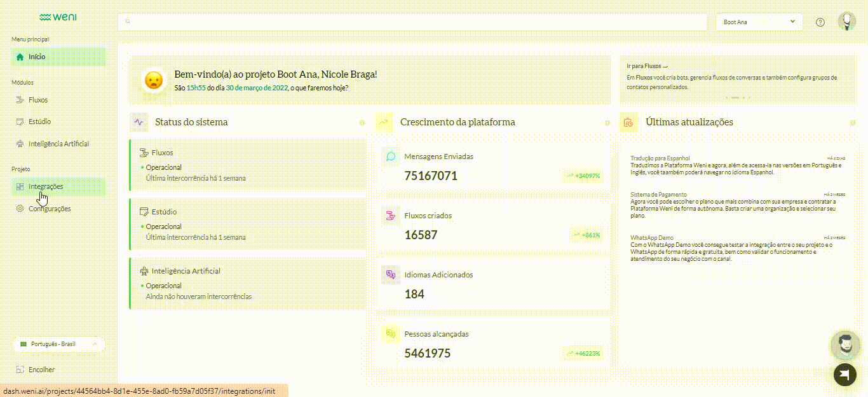Click the 5461975 people reached value
Image resolution: width=868 pixels, height=397 pixels.
click(427, 353)
